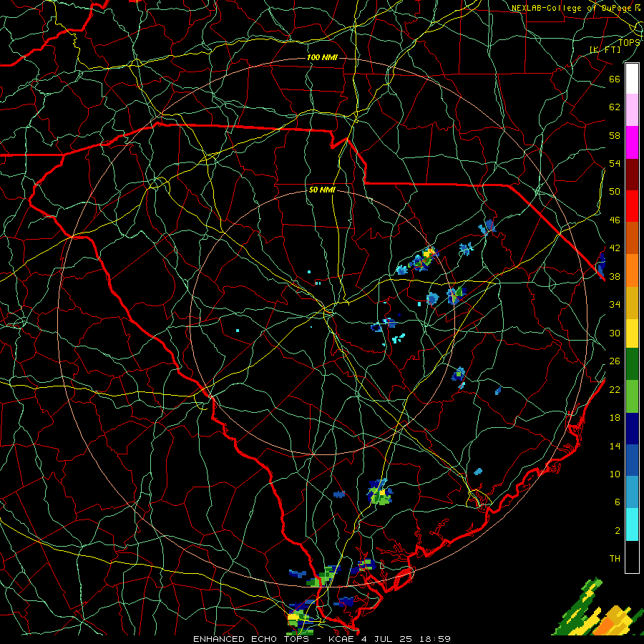Screen dimensions: 644x644
Task: Click the legend value '34'
Action: point(615,305)
